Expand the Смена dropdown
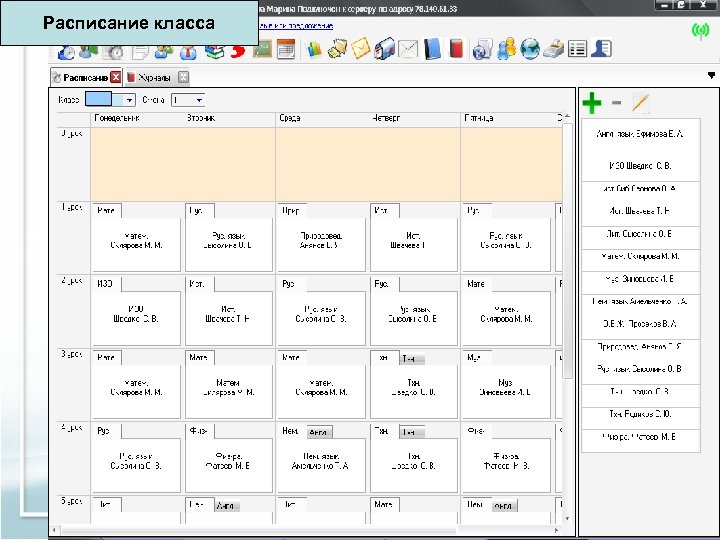 coord(199,100)
